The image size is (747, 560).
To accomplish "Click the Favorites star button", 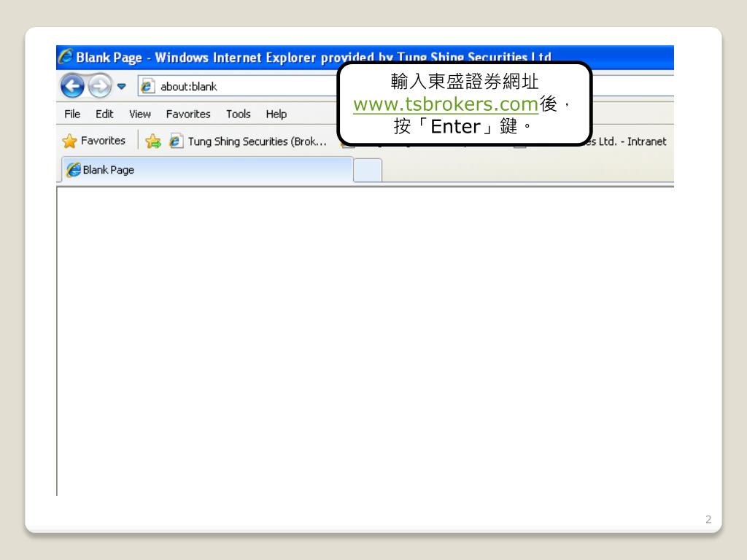I will click(94, 141).
